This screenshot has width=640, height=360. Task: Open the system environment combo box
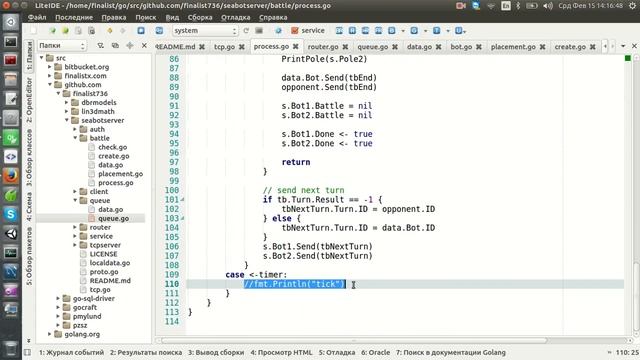coord(205,31)
